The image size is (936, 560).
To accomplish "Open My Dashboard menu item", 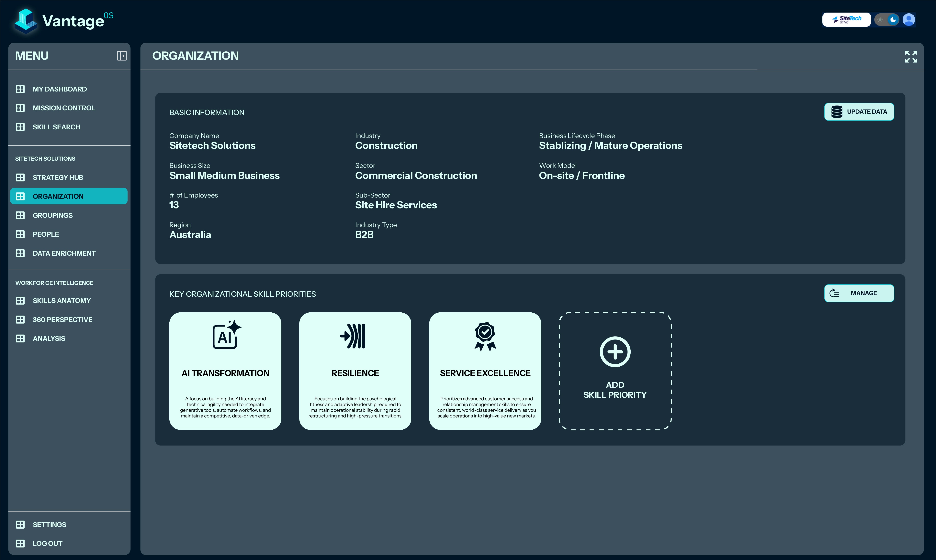I will 60,89.
